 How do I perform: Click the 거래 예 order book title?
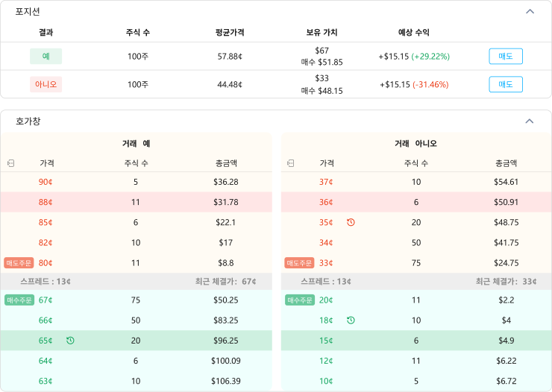coord(136,143)
